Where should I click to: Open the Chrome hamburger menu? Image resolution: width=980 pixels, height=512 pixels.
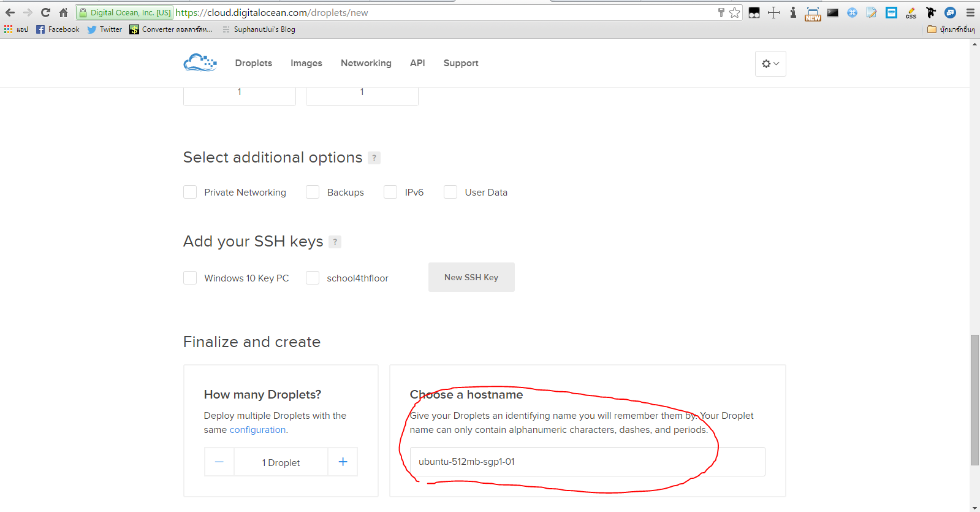pos(970,12)
